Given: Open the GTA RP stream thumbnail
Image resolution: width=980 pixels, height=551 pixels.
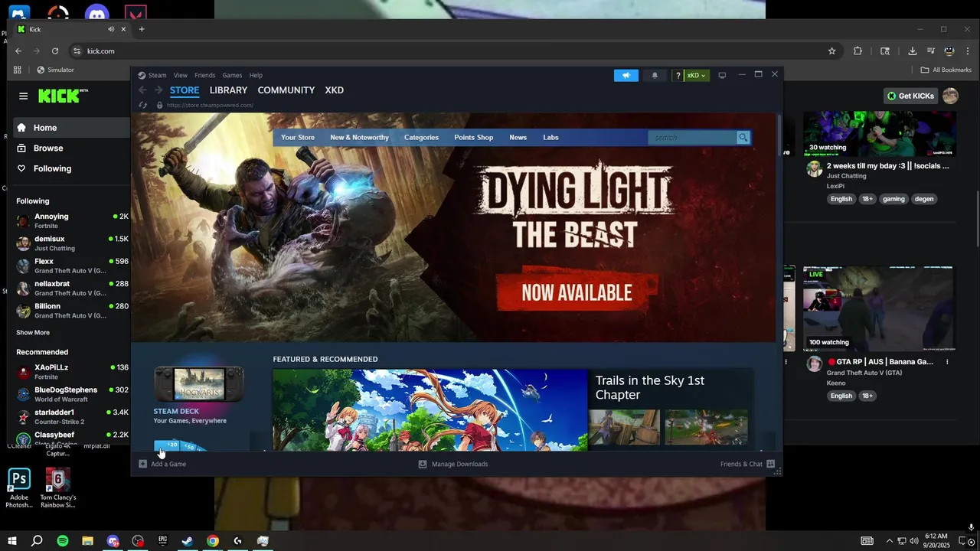Looking at the screenshot, I should tap(878, 309).
